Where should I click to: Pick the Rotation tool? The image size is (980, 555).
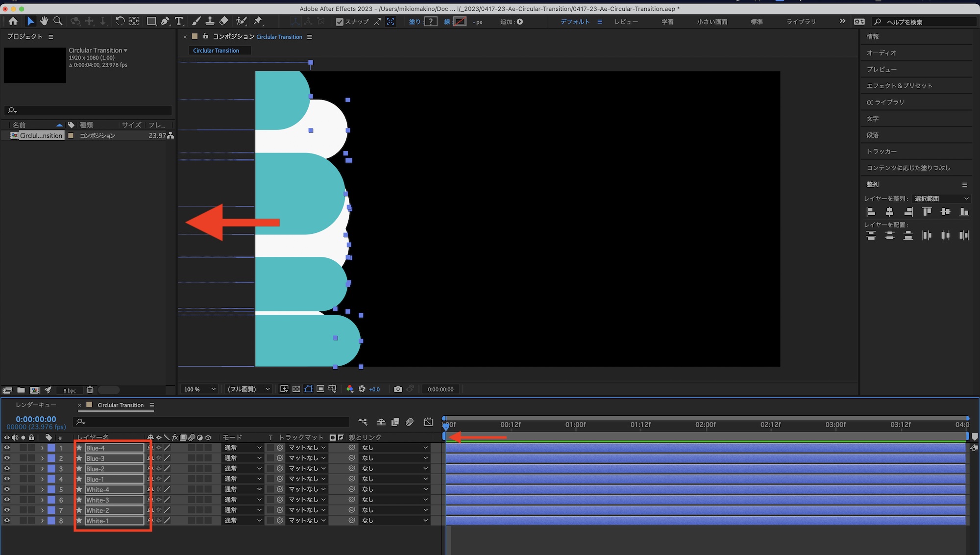click(120, 21)
